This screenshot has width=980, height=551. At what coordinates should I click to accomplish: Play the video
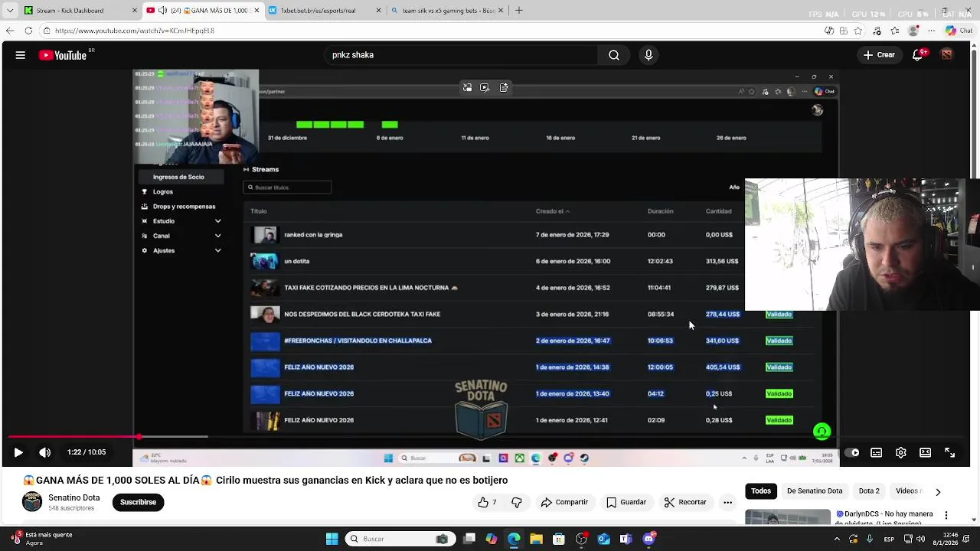coord(18,452)
